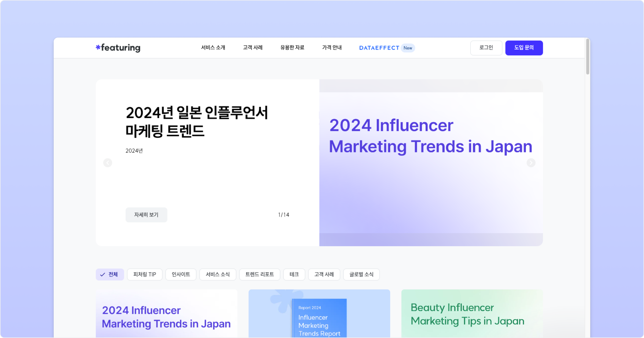Toggle the 피처링 TIP filter chip

click(145, 274)
